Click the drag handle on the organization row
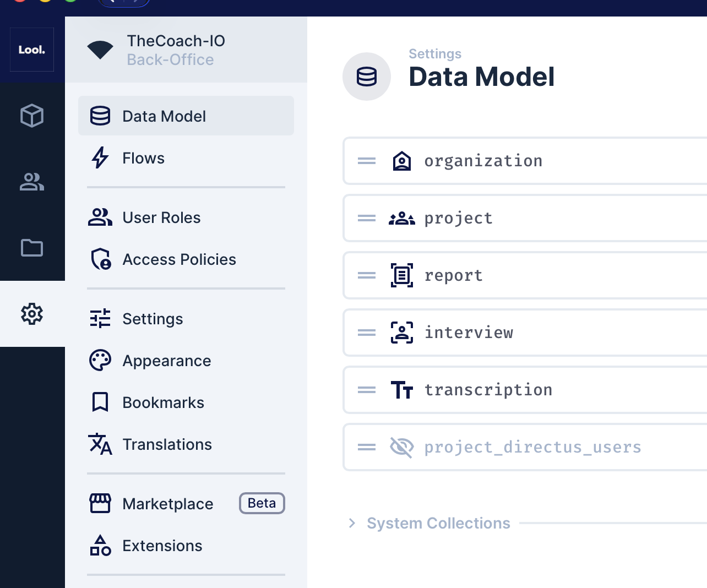Viewport: 707px width, 588px height. click(366, 161)
